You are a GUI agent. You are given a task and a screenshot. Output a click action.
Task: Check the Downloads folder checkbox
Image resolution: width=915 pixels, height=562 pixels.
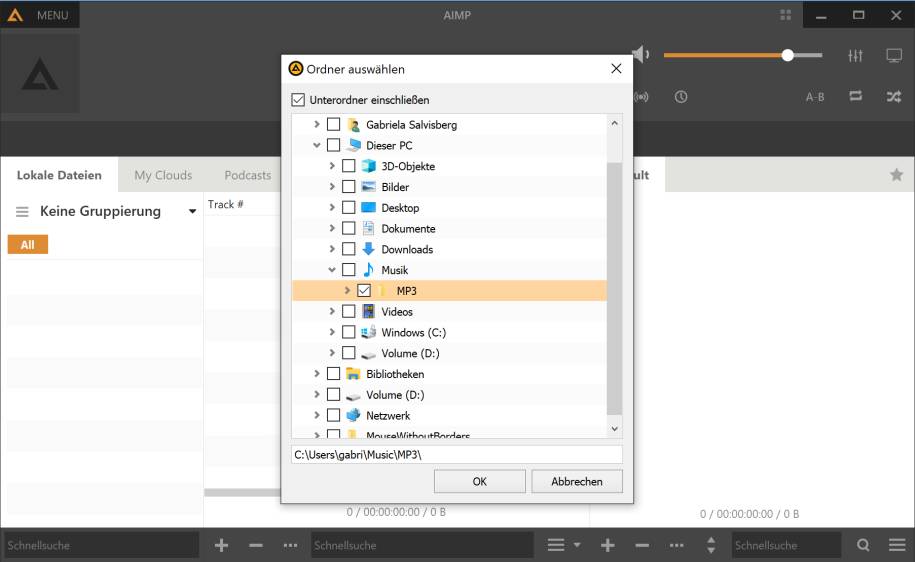(x=349, y=249)
